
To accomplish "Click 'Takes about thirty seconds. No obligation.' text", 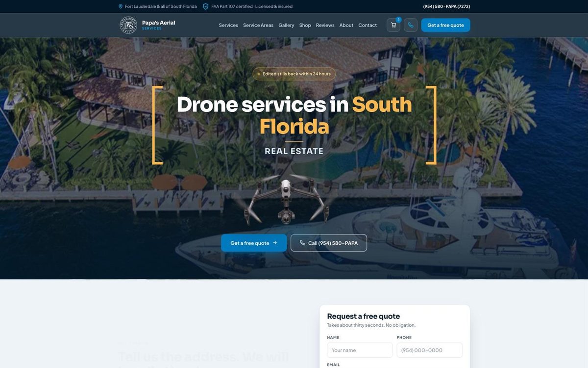I will coord(371,325).
